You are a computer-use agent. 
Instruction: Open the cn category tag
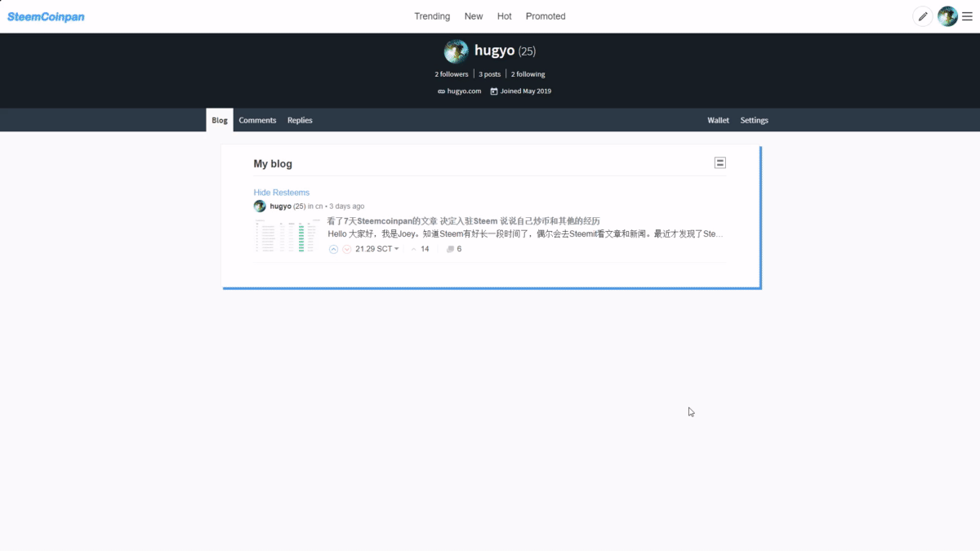[319, 207]
